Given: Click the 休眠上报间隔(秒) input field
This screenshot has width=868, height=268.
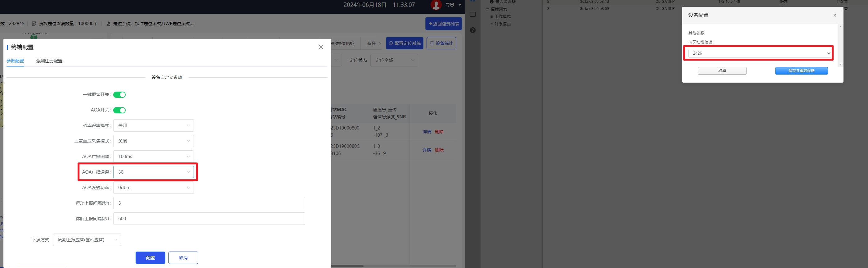Looking at the screenshot, I should (x=209, y=219).
